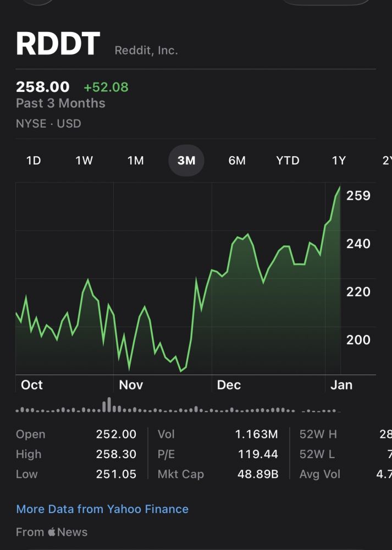Tap the highlighted 3M range tab
392x550 pixels.
coord(186,161)
